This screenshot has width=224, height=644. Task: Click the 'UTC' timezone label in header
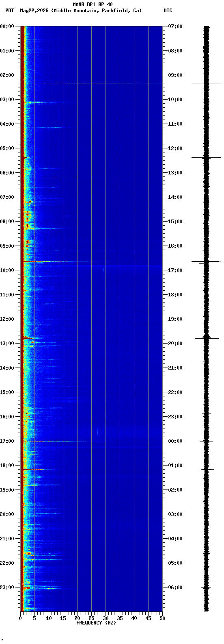pyautogui.click(x=168, y=11)
